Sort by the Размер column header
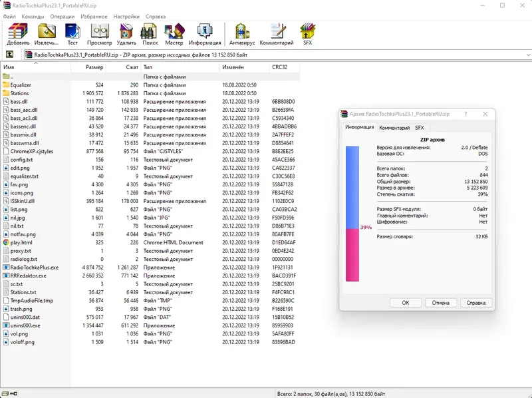Viewport: 532px width, 398px height. [88, 67]
